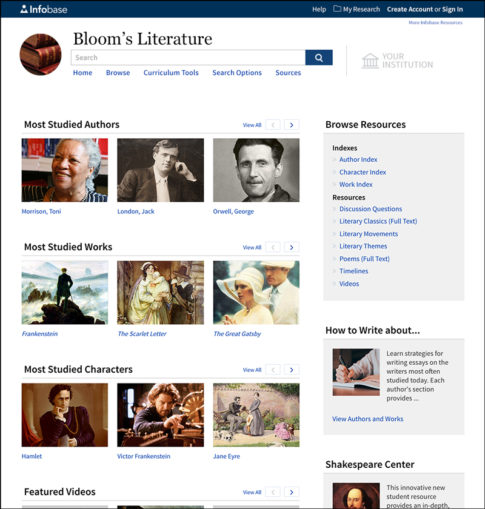Click the Infobase logo in header
Screen dimensions: 485x509
(x=44, y=9)
